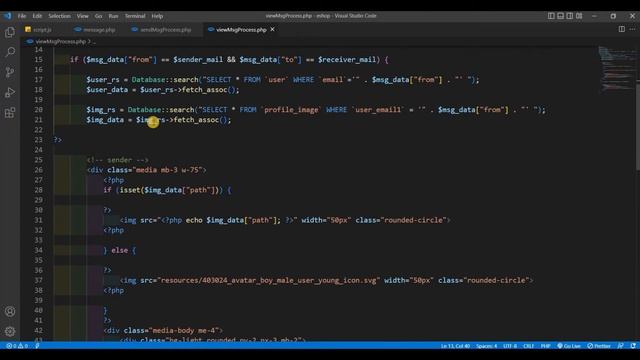Open the View menu
Viewport: 640px width, 360px height.
[x=82, y=16]
